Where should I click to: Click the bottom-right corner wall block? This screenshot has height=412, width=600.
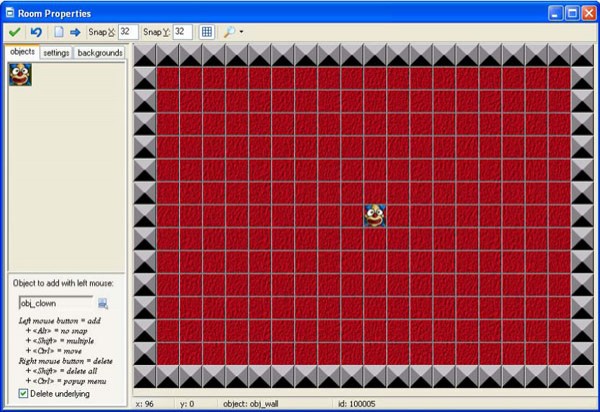pos(582,376)
